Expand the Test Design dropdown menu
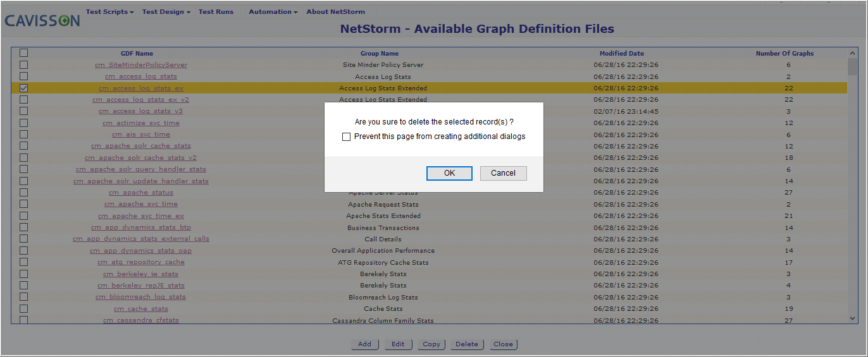 [166, 11]
